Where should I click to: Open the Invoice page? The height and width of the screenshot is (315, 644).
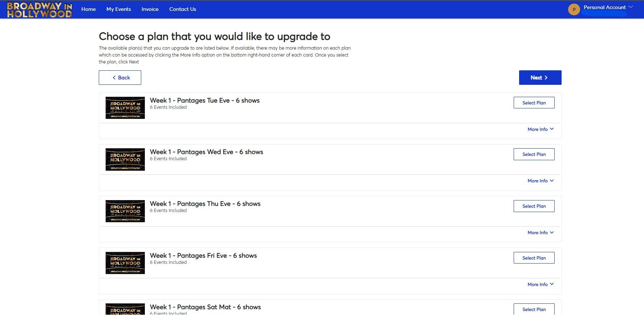pos(150,9)
